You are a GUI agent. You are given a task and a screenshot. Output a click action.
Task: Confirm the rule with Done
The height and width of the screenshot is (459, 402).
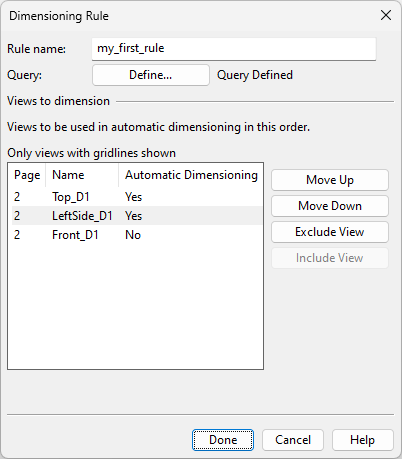tap(223, 440)
